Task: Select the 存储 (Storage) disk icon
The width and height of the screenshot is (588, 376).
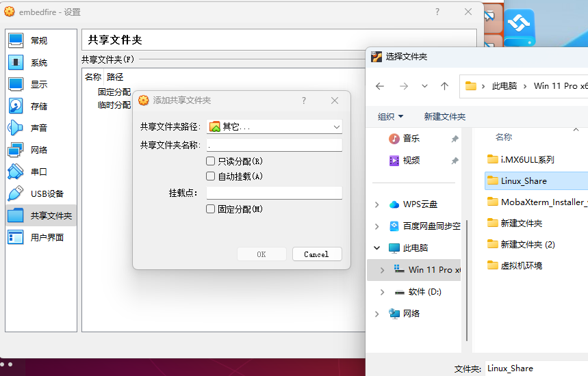Action: click(16, 106)
